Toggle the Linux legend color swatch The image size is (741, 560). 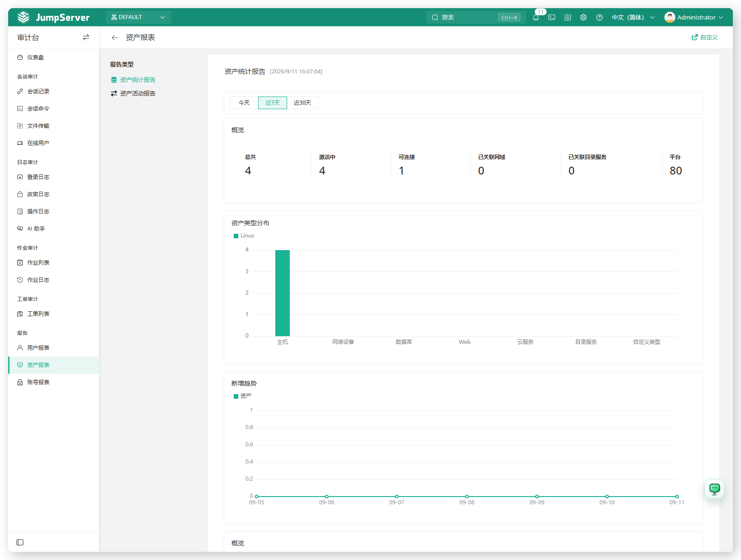tap(236, 236)
